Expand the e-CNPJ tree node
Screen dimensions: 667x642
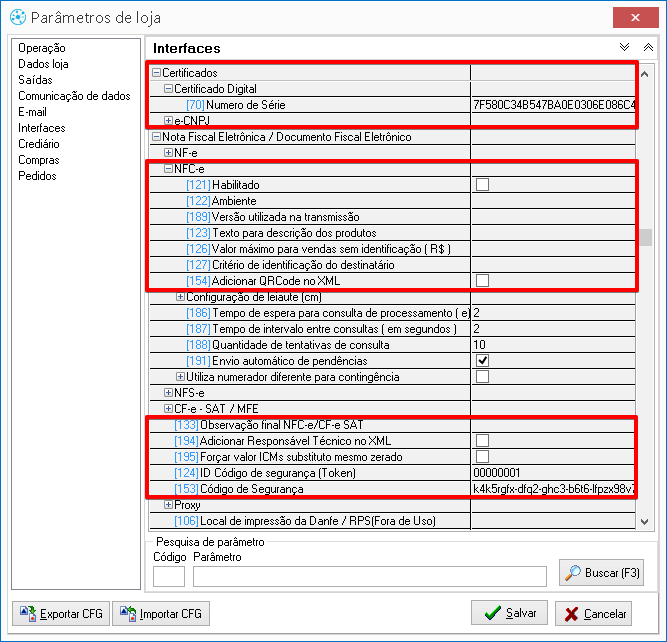(x=168, y=121)
